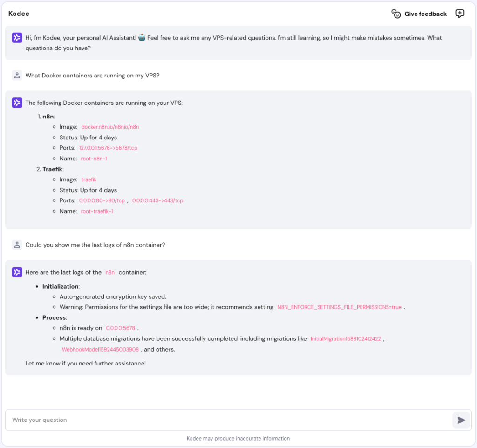
Task: Click the 127.0.0.1:5678->5678/tcp port text
Action: coord(108,148)
